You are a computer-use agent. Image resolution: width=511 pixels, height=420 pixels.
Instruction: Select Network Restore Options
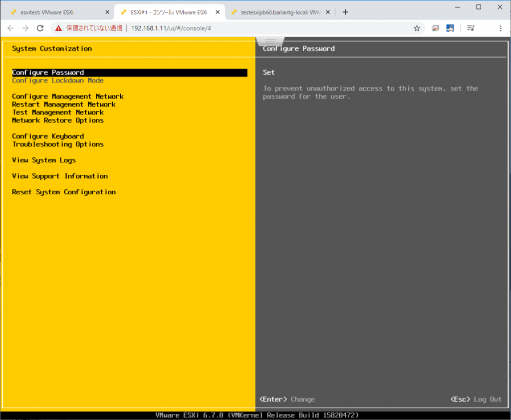click(x=58, y=120)
